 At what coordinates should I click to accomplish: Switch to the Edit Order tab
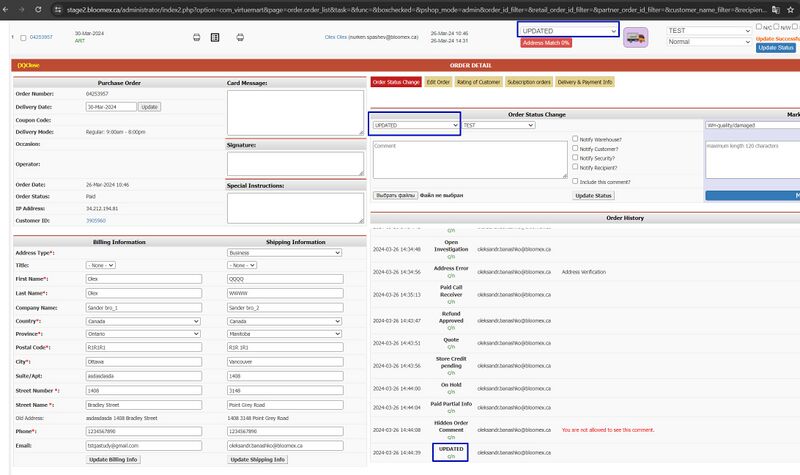point(438,82)
